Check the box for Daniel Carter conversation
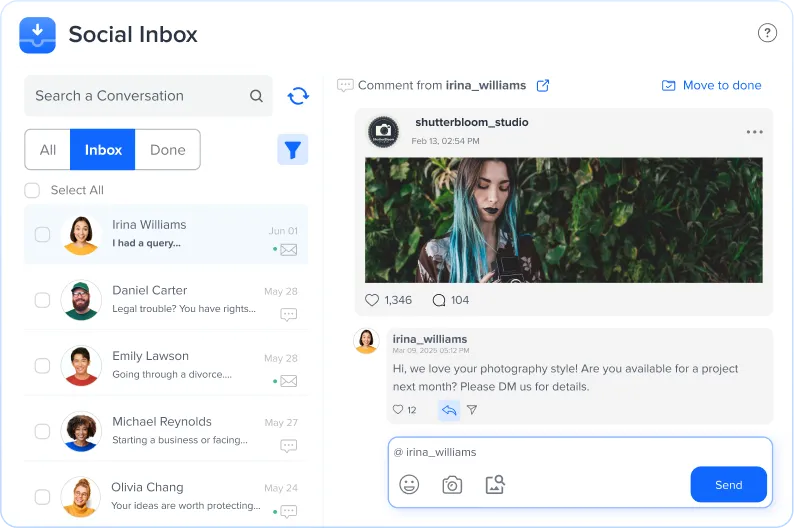Screen dimensions: 794x528 coord(43,300)
